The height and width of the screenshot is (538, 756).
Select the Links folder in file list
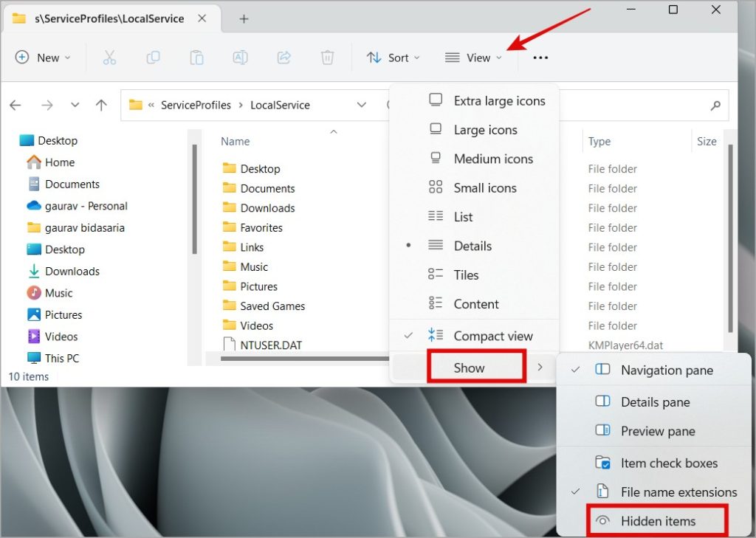(243, 247)
